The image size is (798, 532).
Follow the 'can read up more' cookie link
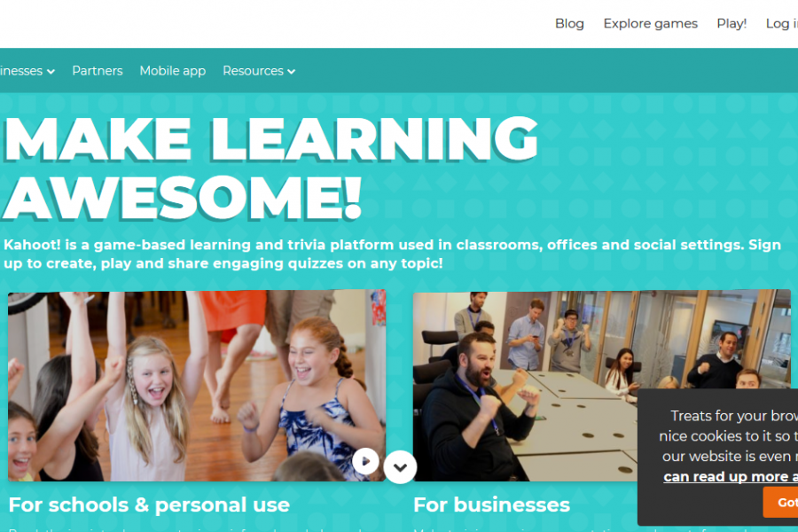pyautogui.click(x=731, y=476)
